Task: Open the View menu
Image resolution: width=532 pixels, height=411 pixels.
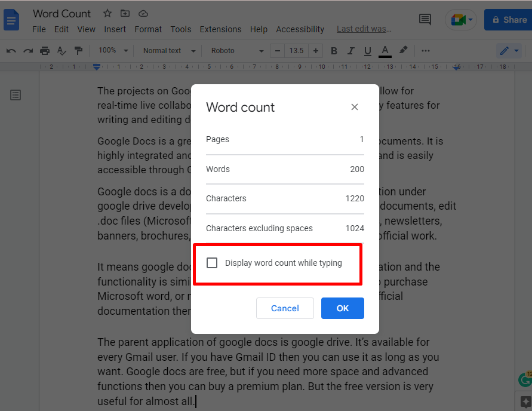Action: [86, 29]
